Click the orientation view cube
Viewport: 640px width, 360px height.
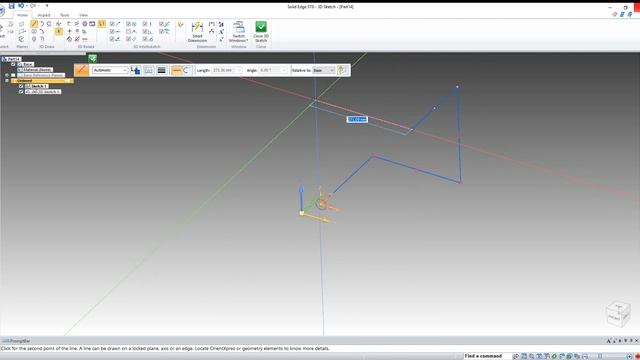tap(618, 314)
